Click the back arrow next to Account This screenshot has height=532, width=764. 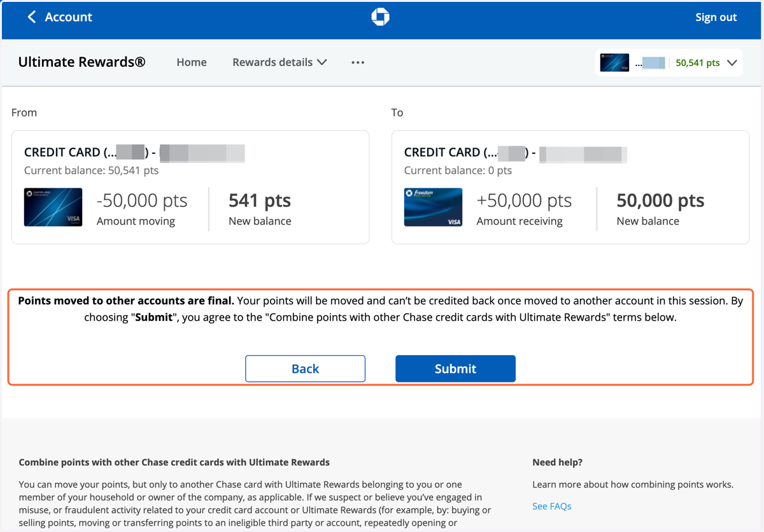pos(32,17)
